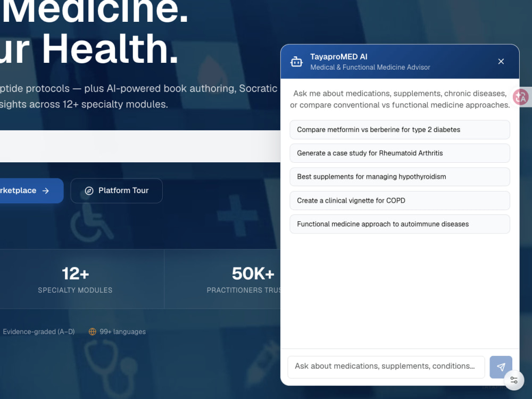The width and height of the screenshot is (532, 399).
Task: Click the 50K+ practitioners stat
Action: click(244, 279)
